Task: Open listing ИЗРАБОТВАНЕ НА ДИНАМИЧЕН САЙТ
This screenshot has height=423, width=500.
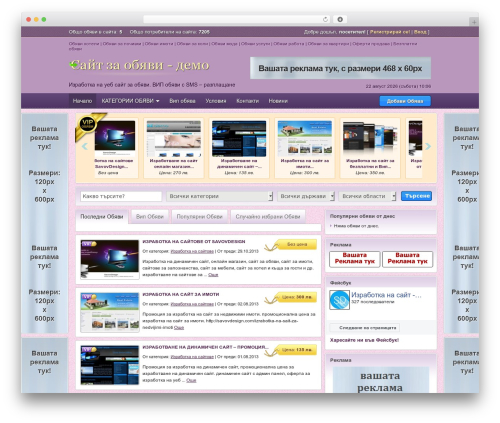Action: 205,347
